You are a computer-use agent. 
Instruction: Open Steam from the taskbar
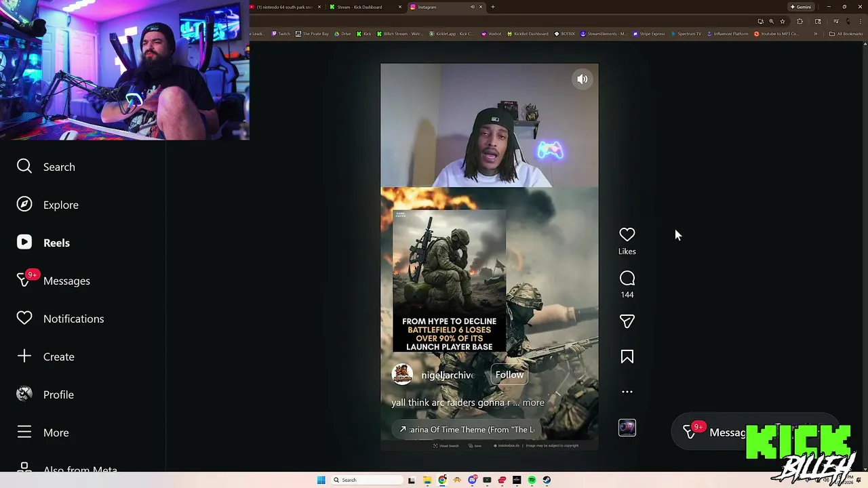(x=547, y=480)
